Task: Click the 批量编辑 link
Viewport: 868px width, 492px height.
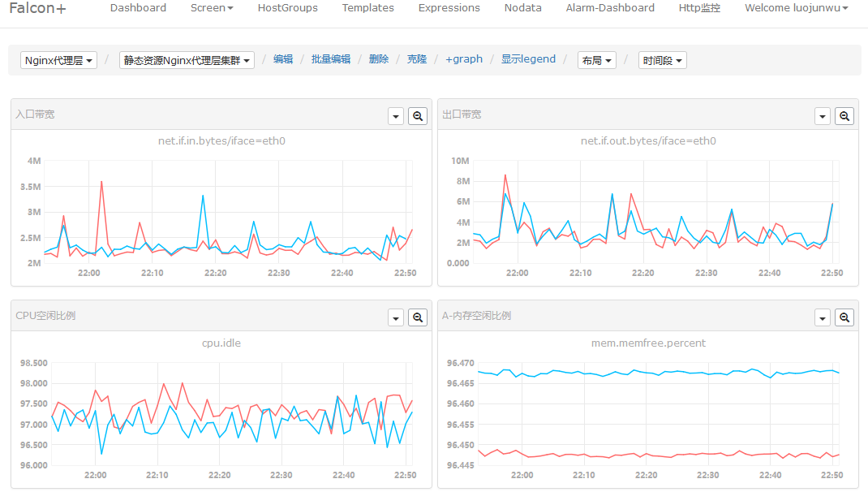Action: pos(331,59)
